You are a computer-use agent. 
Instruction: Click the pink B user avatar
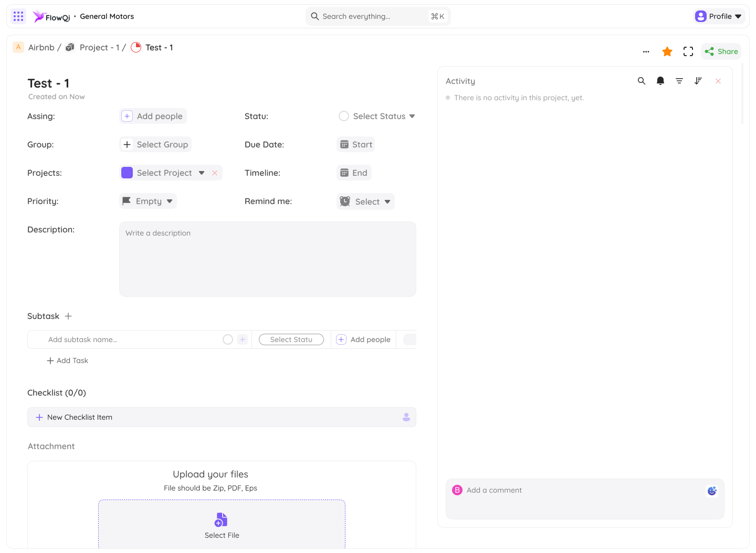tap(457, 490)
